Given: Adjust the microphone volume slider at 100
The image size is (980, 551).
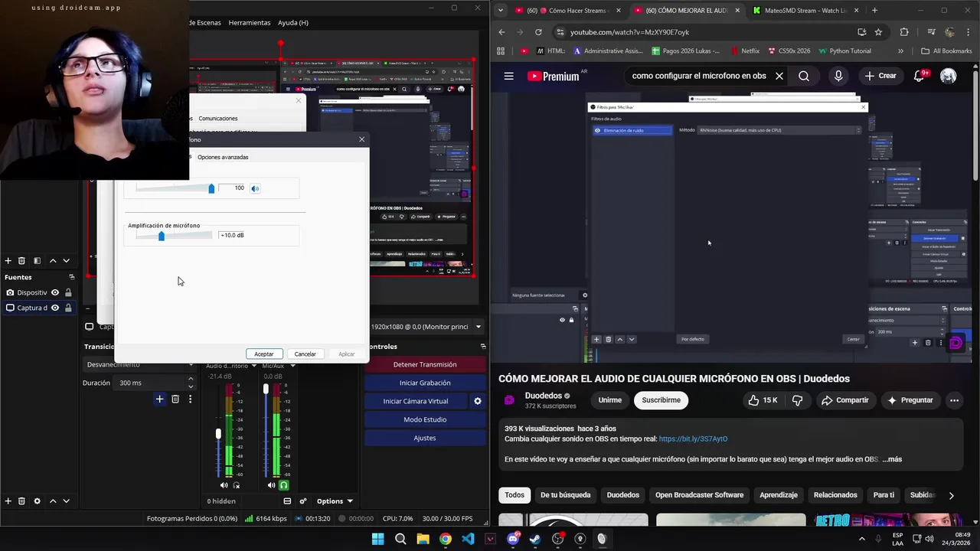Looking at the screenshot, I should tap(211, 188).
